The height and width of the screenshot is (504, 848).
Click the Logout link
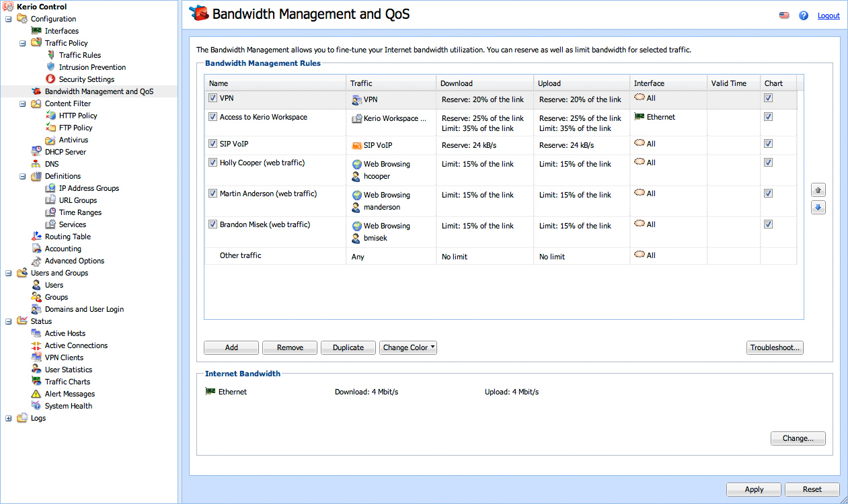(x=828, y=15)
